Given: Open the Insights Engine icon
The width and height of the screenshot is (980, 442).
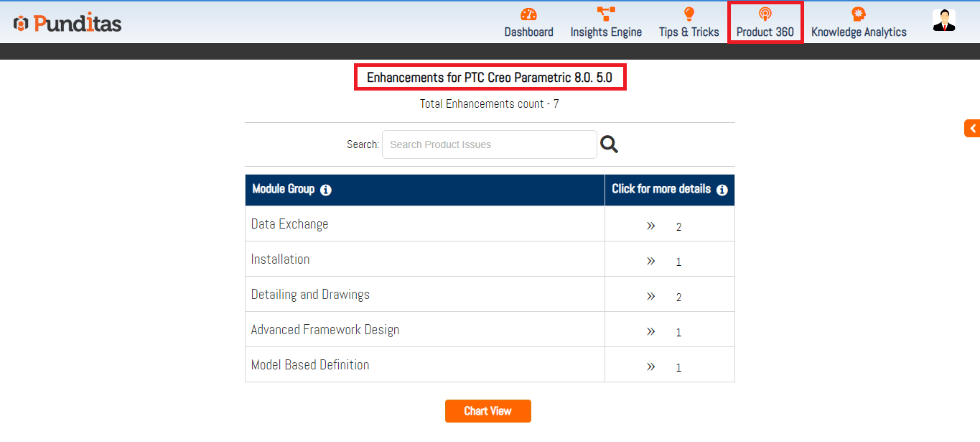Looking at the screenshot, I should pos(606,14).
